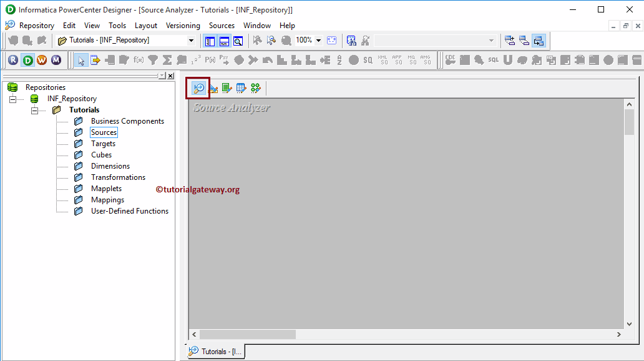Select the Repositories root node
This screenshot has width=644, height=361.
click(45, 87)
